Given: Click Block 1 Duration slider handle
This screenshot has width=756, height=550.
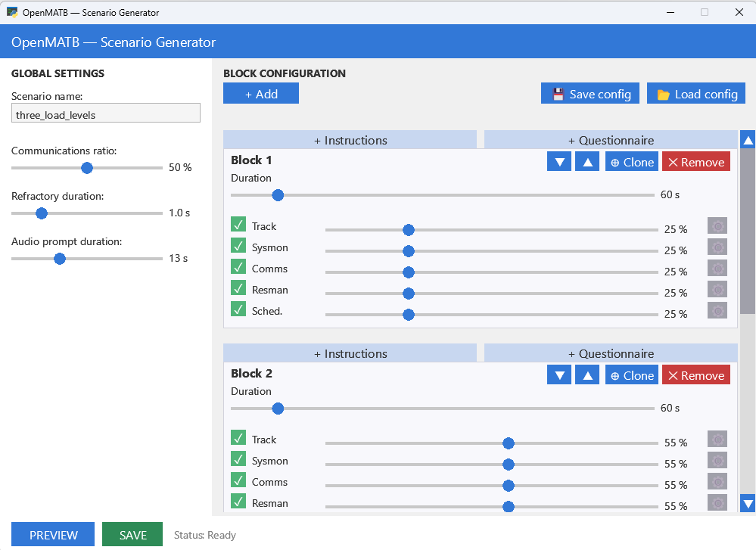Looking at the screenshot, I should click(x=278, y=195).
